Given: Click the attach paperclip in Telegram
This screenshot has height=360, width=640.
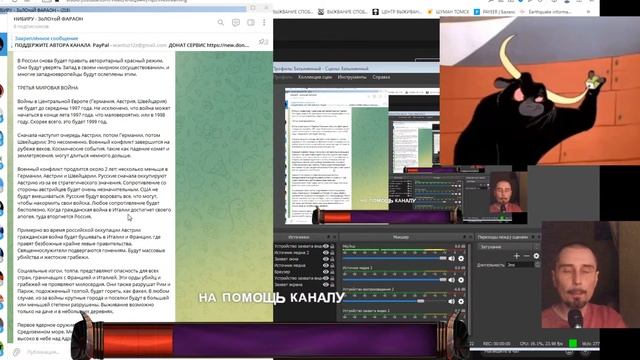Looking at the screenshot, I should tap(16, 351).
